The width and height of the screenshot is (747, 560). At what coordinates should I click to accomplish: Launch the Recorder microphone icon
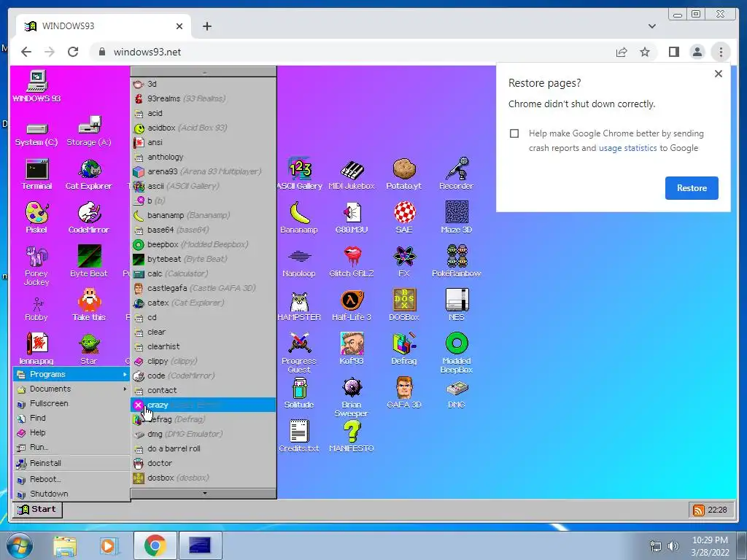pos(457,174)
